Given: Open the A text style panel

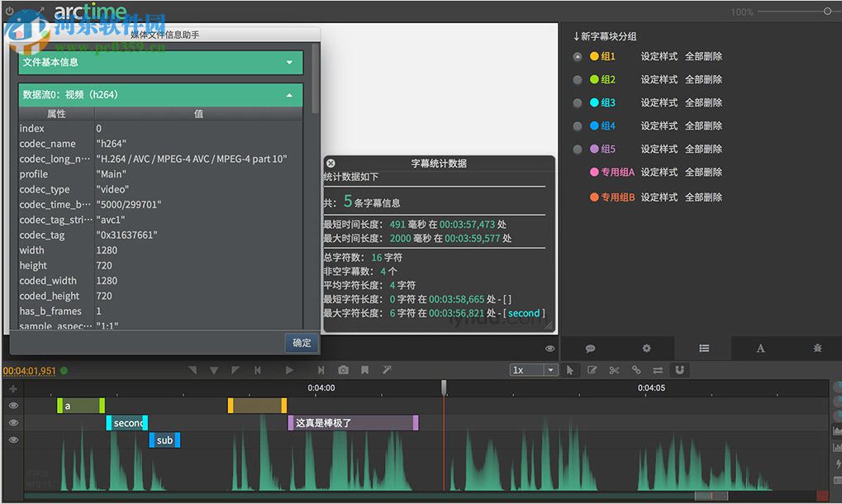Looking at the screenshot, I should (x=759, y=349).
